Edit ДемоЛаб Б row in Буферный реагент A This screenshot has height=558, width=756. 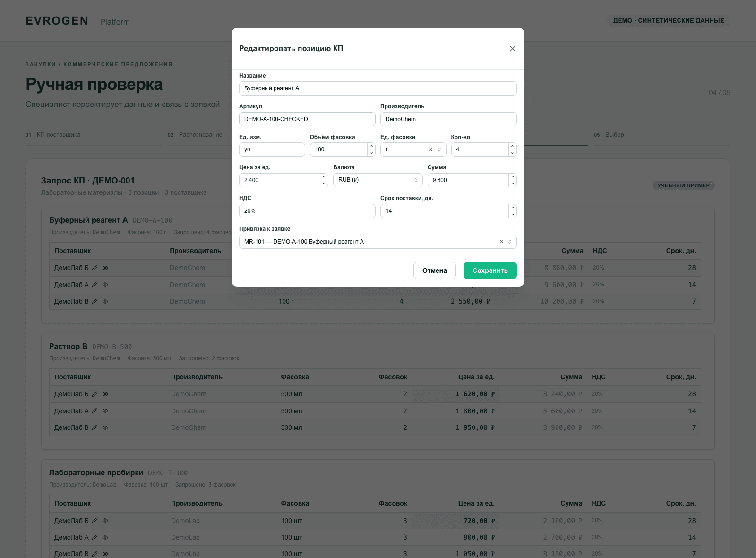click(x=94, y=268)
